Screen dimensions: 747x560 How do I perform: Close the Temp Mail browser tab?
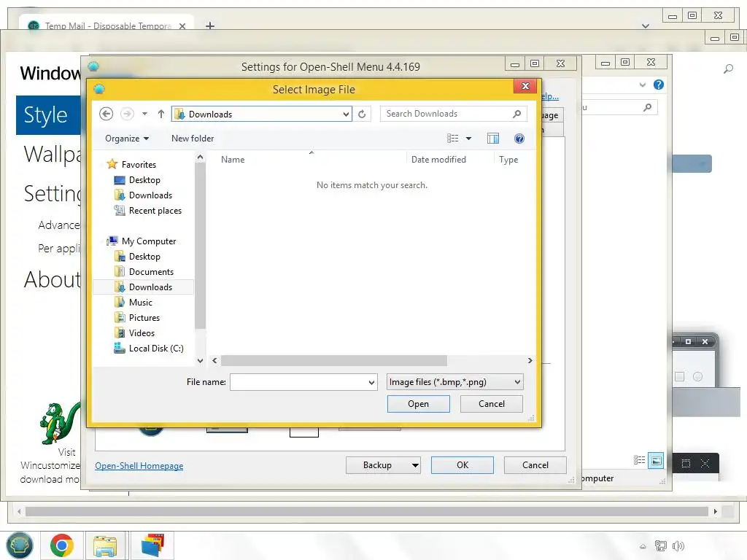(182, 26)
